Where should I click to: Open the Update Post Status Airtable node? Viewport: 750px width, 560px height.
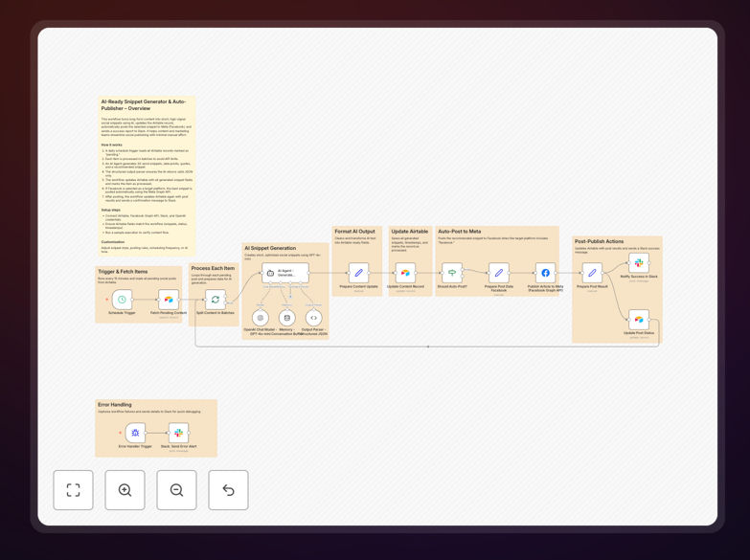(639, 320)
